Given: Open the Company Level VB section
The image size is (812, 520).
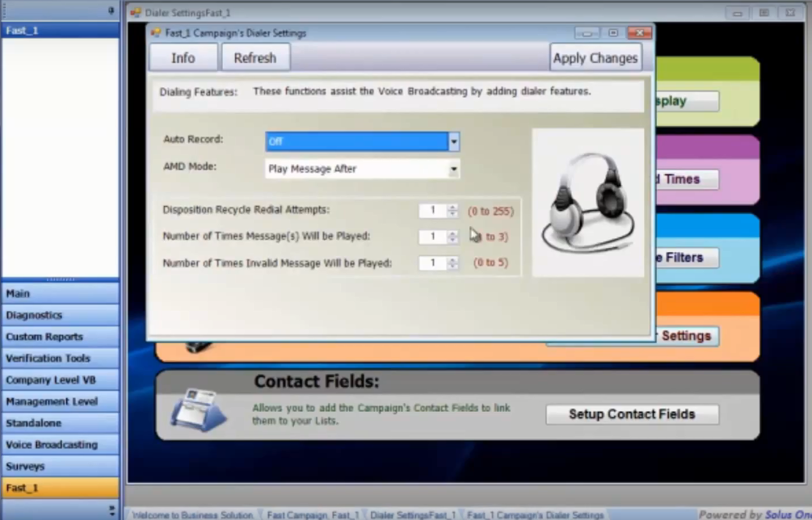Looking at the screenshot, I should click(61, 380).
